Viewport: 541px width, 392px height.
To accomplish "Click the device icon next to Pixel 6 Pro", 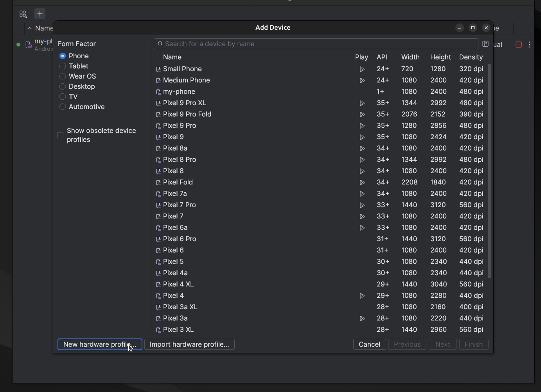I will click(159, 239).
